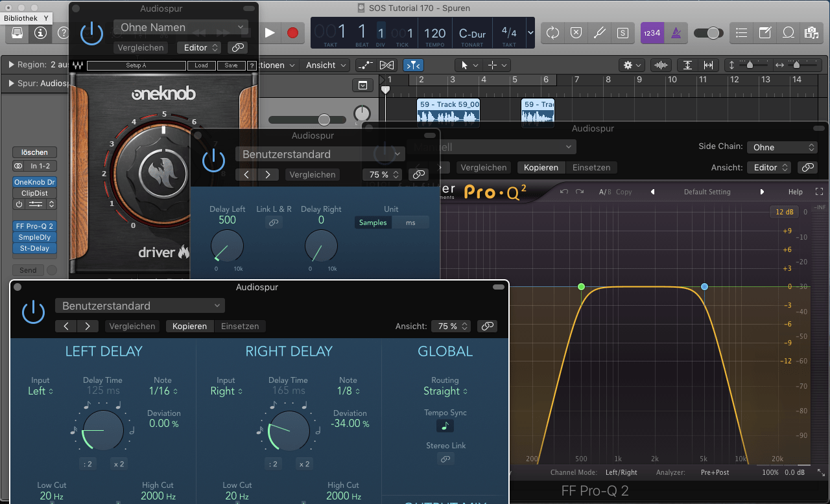This screenshot has width=830, height=504.
Task: Toggle Stereo Link in Global section
Action: point(445,459)
